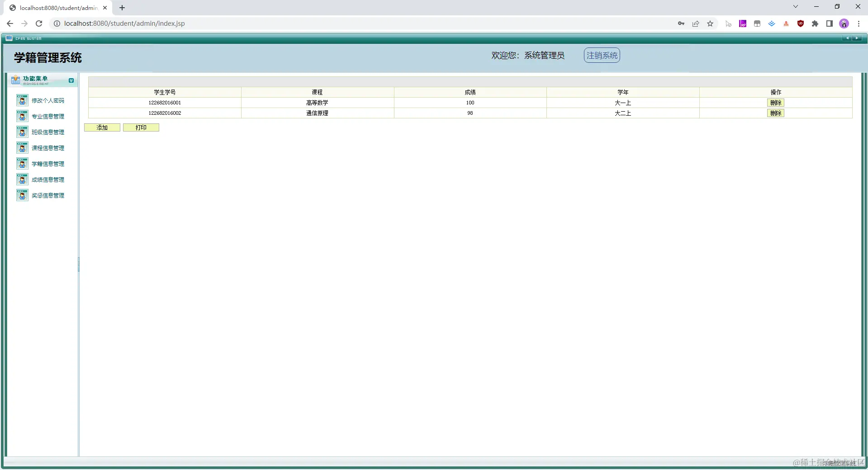Click the 课程 column header
The width and height of the screenshot is (868, 470).
318,92
